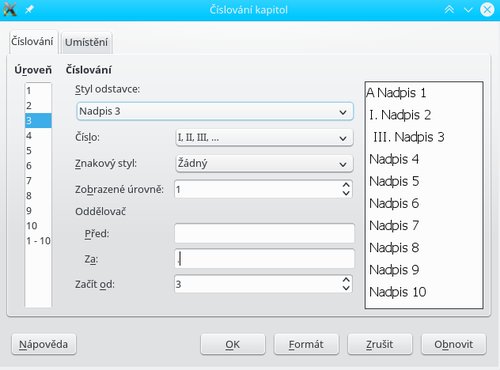Select level 5 in Úroveň list
The height and width of the screenshot is (370, 500).
[x=38, y=151]
